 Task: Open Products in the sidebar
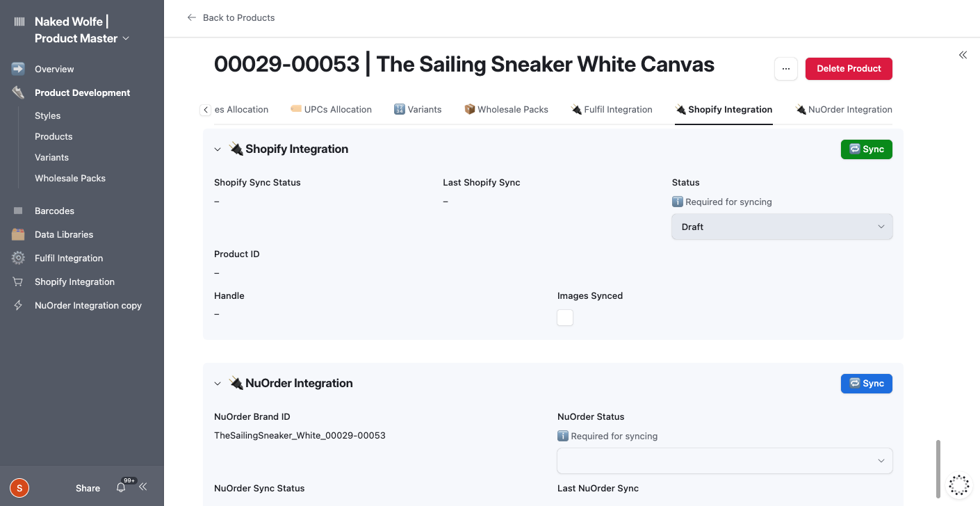[54, 136]
